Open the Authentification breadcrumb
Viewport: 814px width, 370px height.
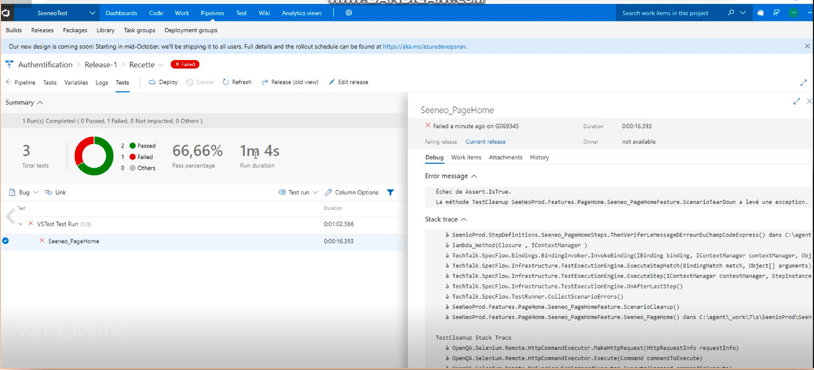point(45,65)
